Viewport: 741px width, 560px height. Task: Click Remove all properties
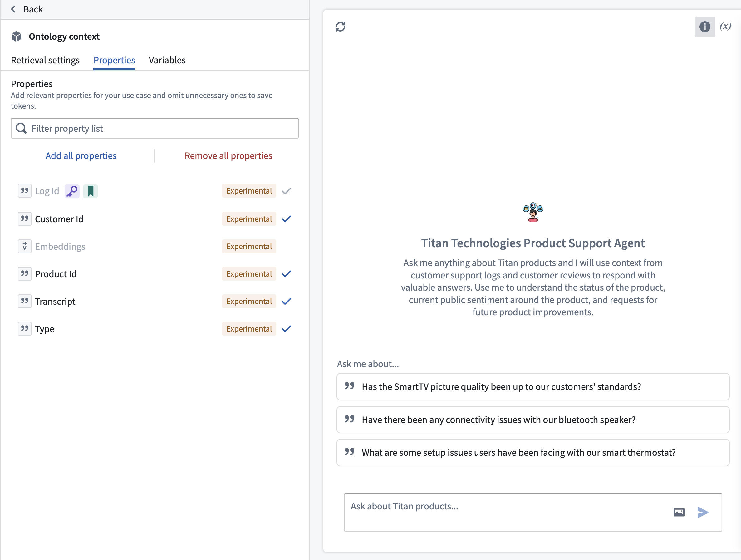[x=228, y=156]
